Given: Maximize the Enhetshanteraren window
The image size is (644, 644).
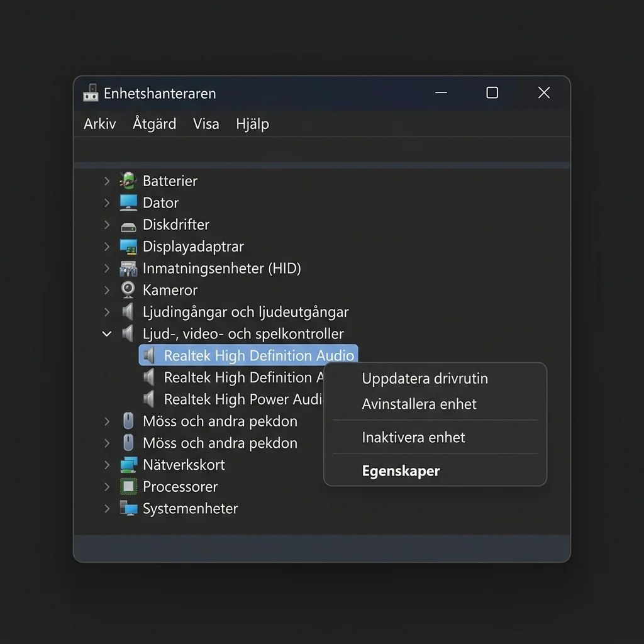Looking at the screenshot, I should coord(492,93).
